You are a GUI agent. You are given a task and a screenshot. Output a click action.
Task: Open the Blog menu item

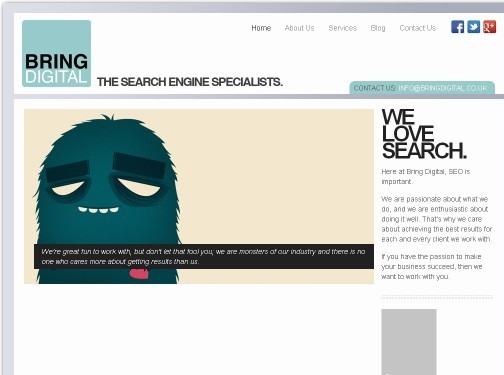378,28
